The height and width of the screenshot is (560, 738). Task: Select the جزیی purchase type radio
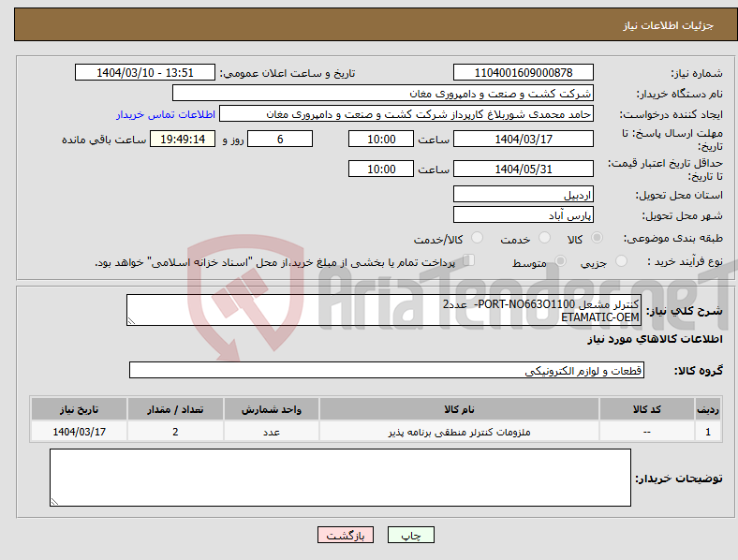(621, 261)
